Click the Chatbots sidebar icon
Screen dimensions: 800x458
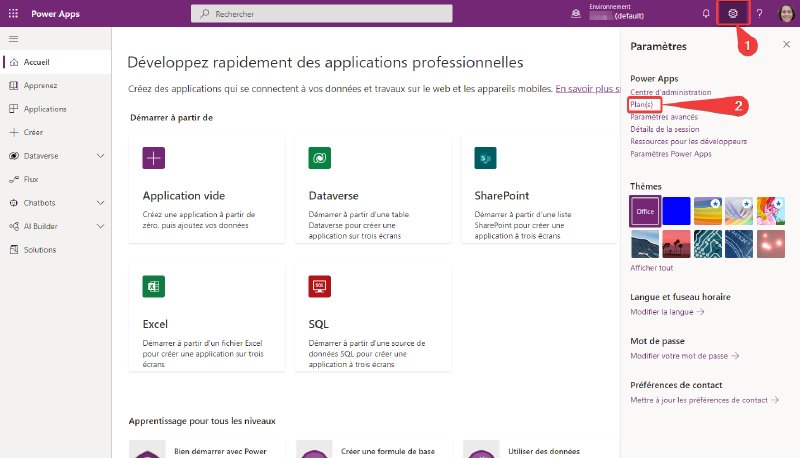click(x=14, y=203)
